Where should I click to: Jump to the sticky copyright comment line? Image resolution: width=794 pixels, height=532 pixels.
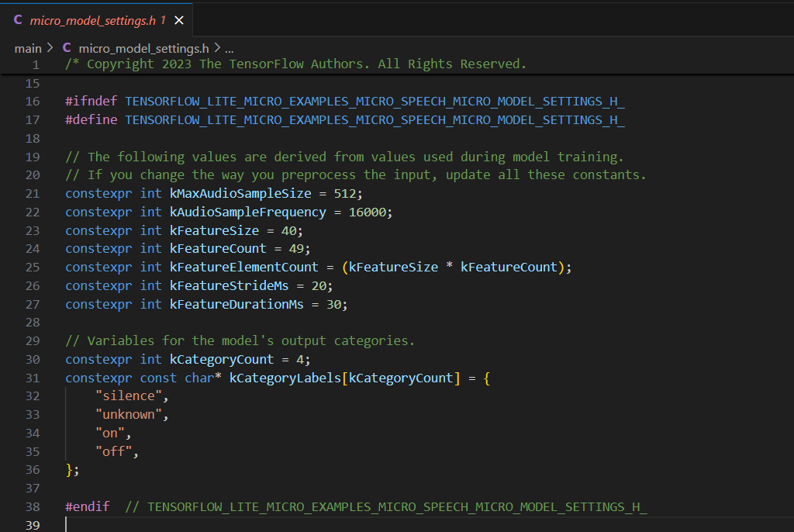pos(295,64)
